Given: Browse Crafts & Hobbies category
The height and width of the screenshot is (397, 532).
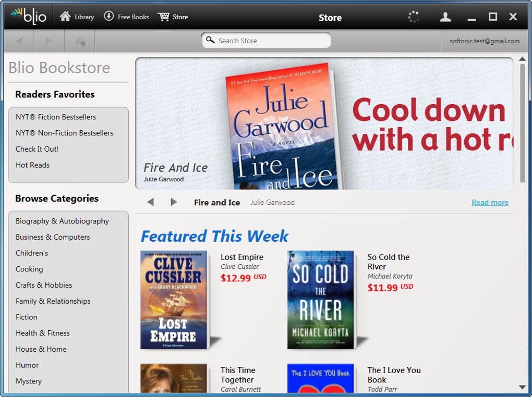Looking at the screenshot, I should pos(44,285).
